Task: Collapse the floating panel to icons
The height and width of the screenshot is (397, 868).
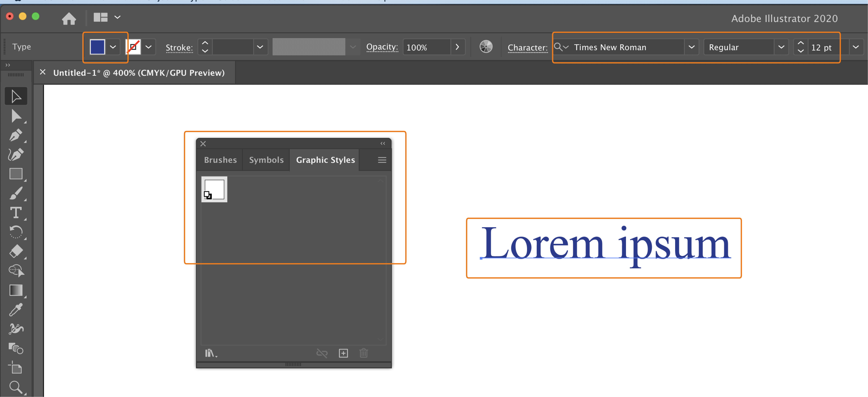Action: (x=383, y=143)
